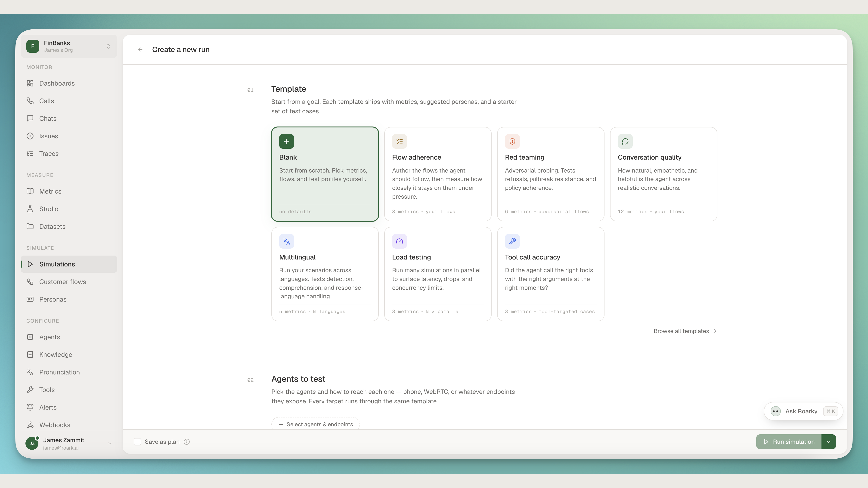
Task: Click the Tools wrench icon
Action: pyautogui.click(x=30, y=389)
